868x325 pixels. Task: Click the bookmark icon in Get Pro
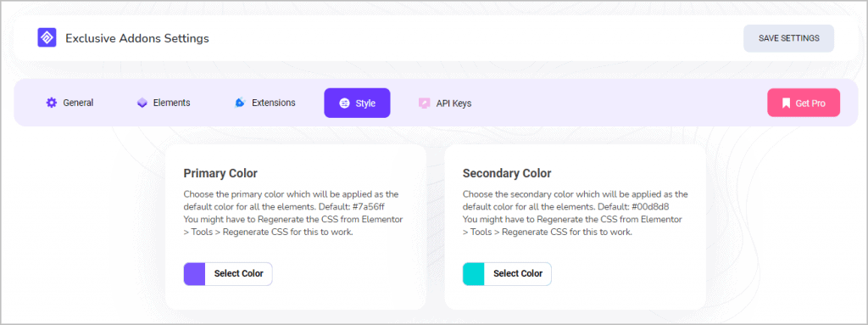(x=786, y=104)
